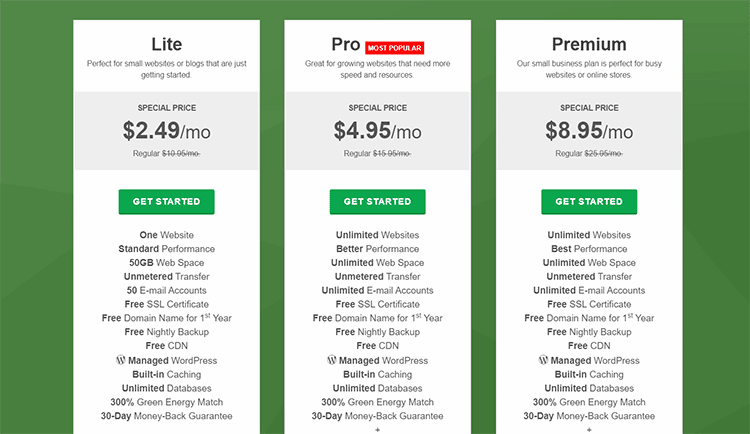The height and width of the screenshot is (434, 750).
Task: Click Get Started under the Lite plan
Action: pyautogui.click(x=166, y=201)
